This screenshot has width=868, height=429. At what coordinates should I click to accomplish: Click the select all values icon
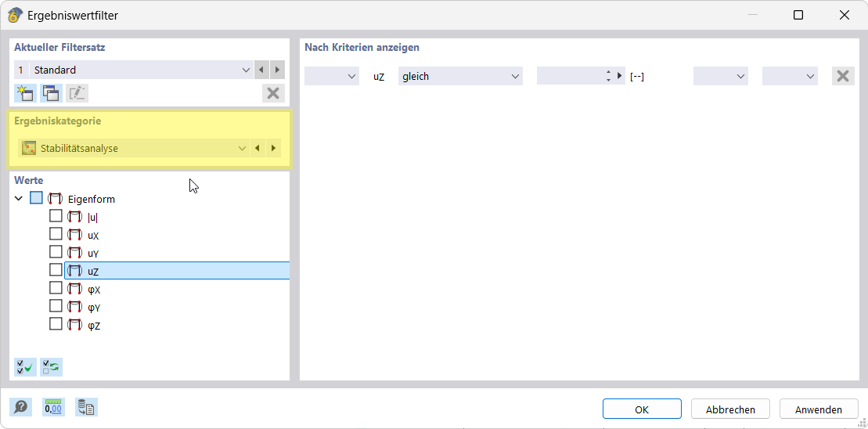click(x=25, y=366)
